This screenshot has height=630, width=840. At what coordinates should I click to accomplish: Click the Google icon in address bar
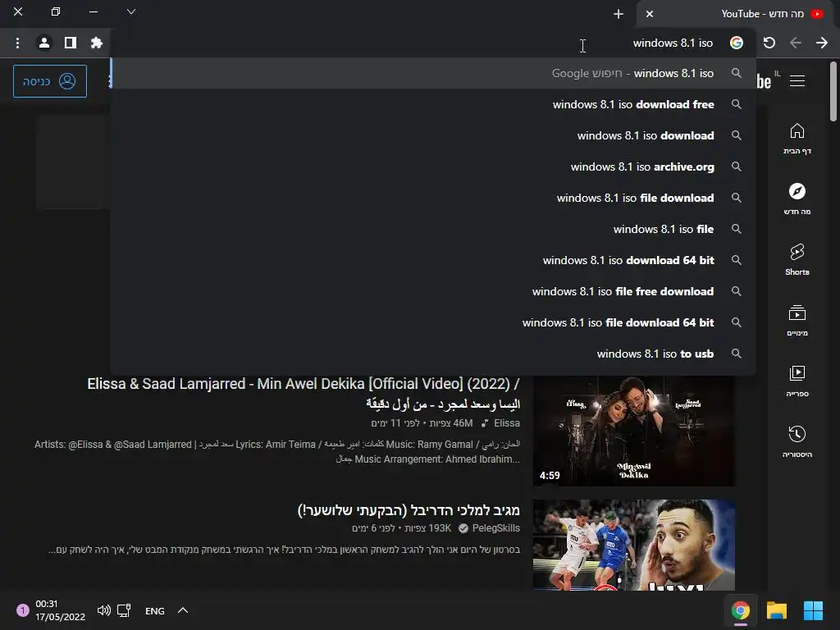pyautogui.click(x=737, y=43)
